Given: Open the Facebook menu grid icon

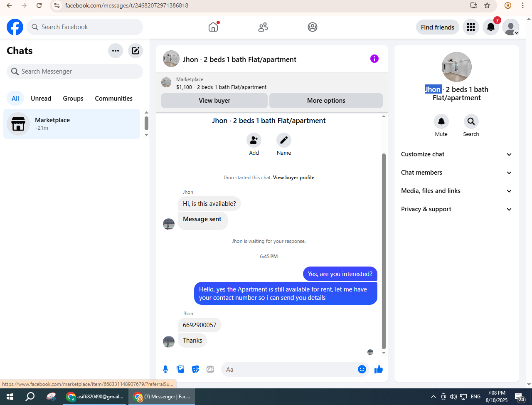Looking at the screenshot, I should coord(471,27).
